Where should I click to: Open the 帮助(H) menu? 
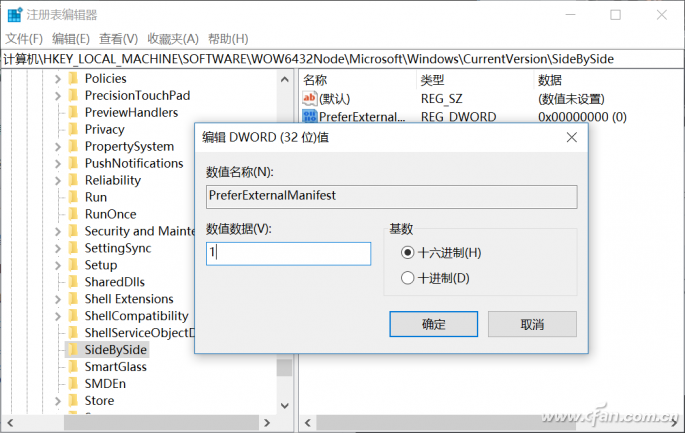228,39
